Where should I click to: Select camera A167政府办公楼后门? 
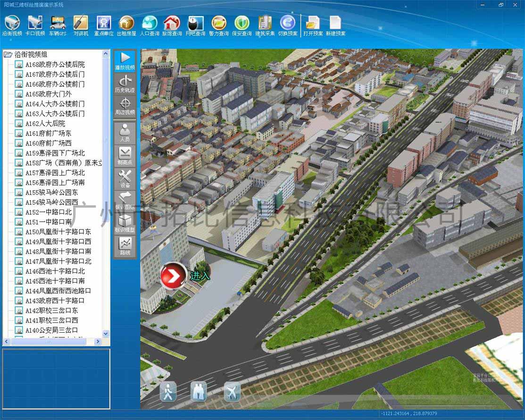[55, 74]
